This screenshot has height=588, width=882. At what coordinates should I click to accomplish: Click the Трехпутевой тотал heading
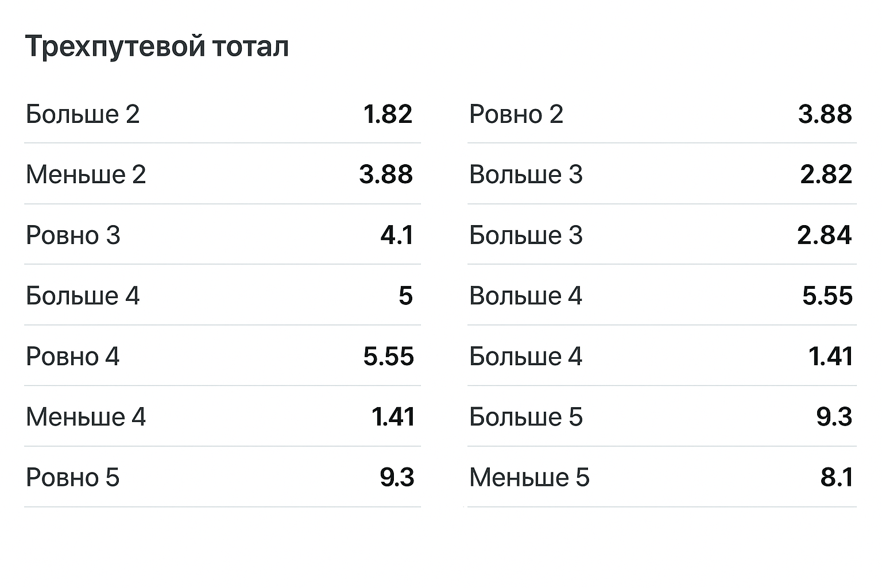(157, 47)
